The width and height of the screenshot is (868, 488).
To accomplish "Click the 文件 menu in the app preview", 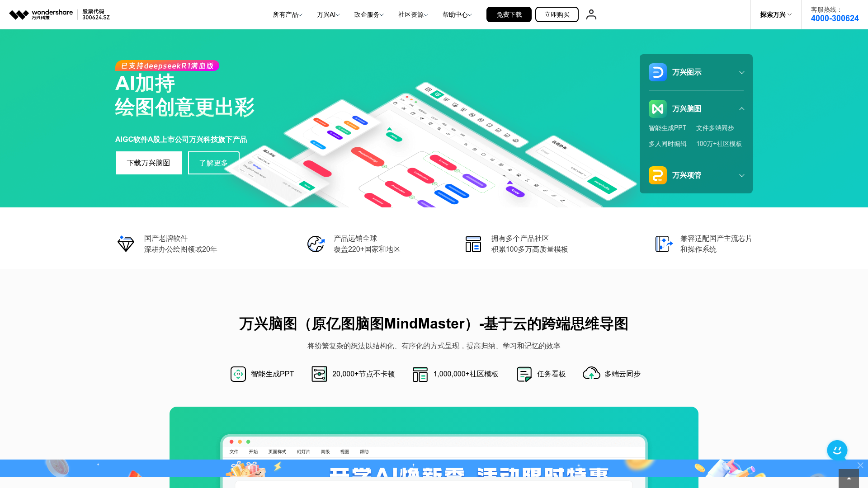I will tap(234, 451).
